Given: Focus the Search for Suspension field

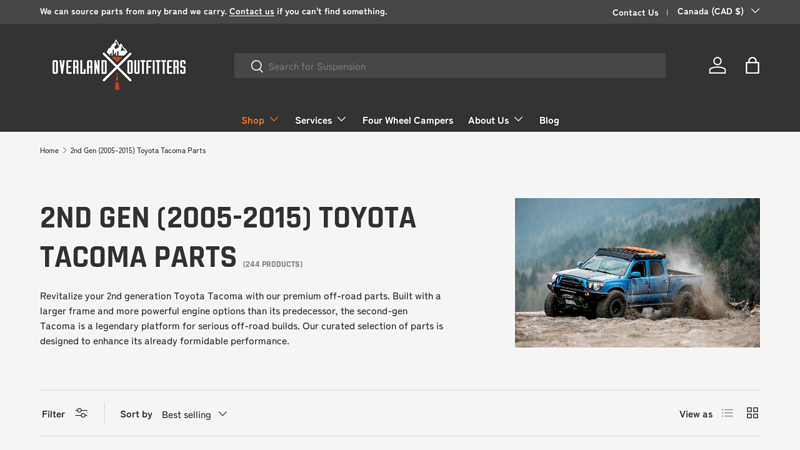Looking at the screenshot, I should click(x=449, y=66).
